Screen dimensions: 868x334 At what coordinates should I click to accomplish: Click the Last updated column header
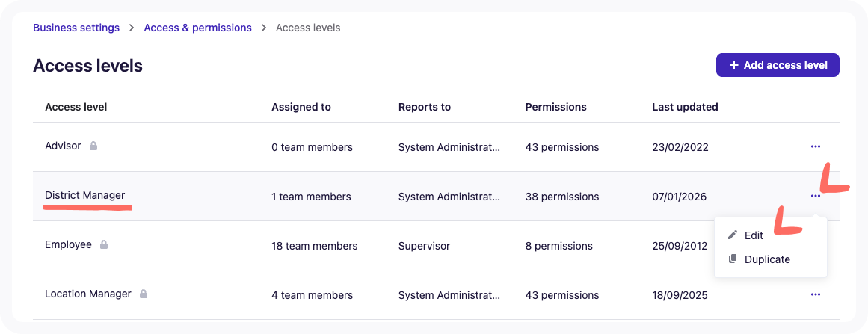685,107
